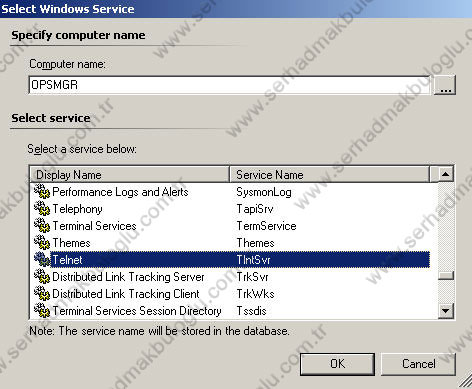Click the gear icon beside Telephony
The width and height of the screenshot is (472, 389).
point(42,209)
